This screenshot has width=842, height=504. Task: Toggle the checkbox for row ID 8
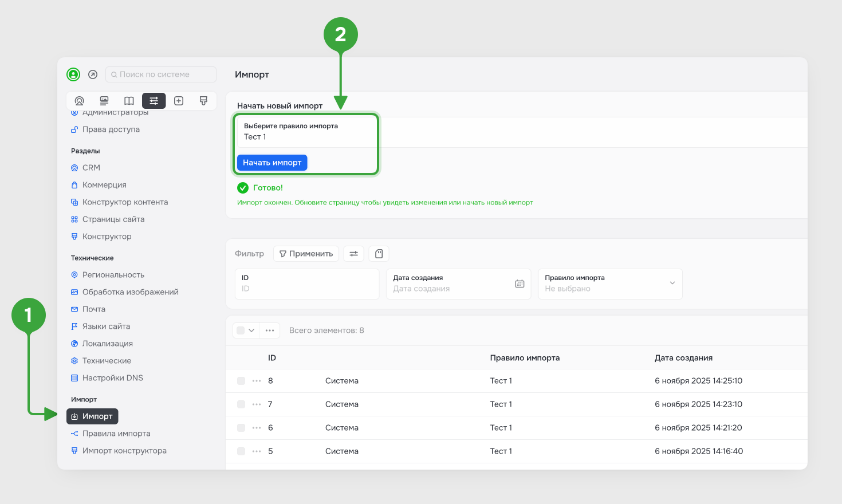click(241, 381)
